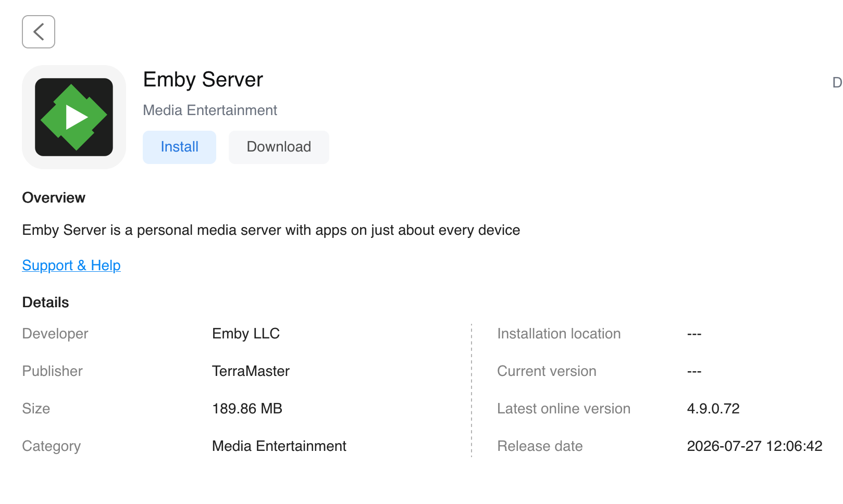Open the Support & Help link
843x504 pixels.
pyautogui.click(x=71, y=266)
